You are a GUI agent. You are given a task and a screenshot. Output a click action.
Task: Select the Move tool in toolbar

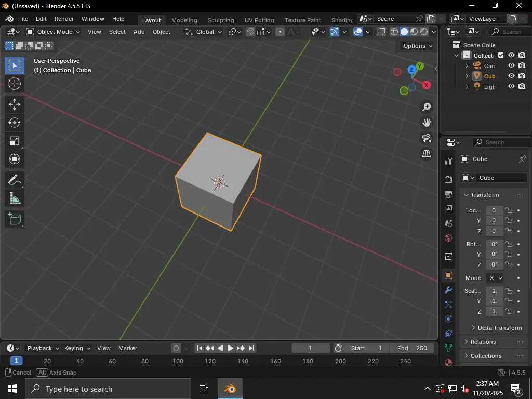15,104
